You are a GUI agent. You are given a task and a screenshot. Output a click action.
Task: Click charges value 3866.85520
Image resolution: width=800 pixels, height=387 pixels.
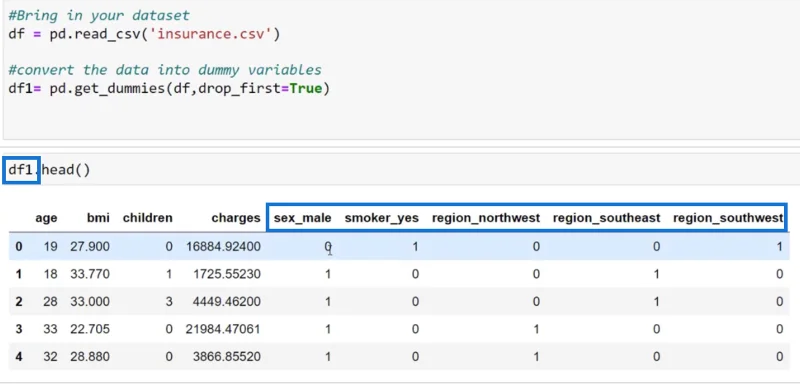(x=227, y=357)
